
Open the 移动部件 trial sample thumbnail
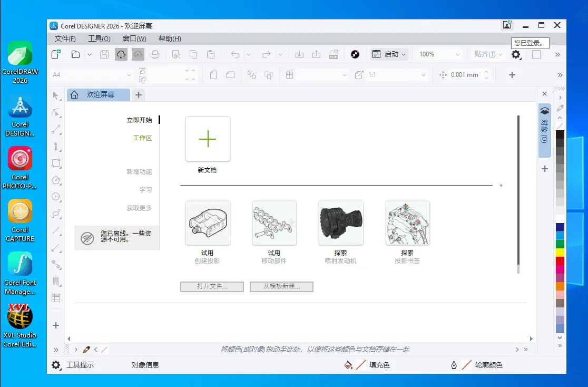pos(275,223)
